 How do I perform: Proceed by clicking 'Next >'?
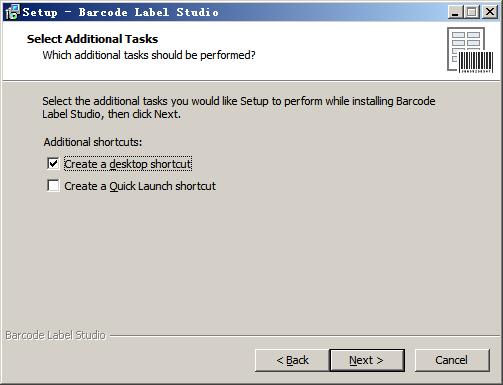point(367,360)
